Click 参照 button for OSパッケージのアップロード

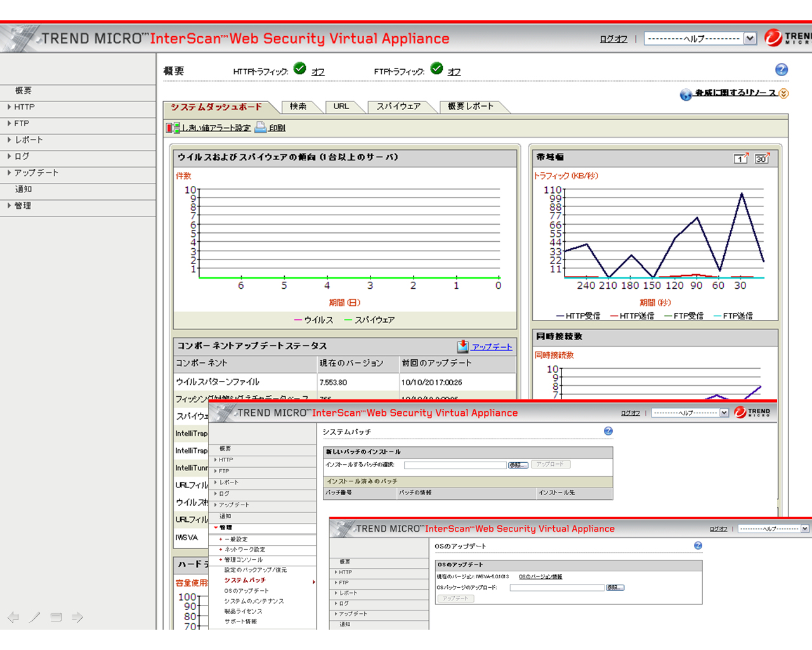pos(614,587)
